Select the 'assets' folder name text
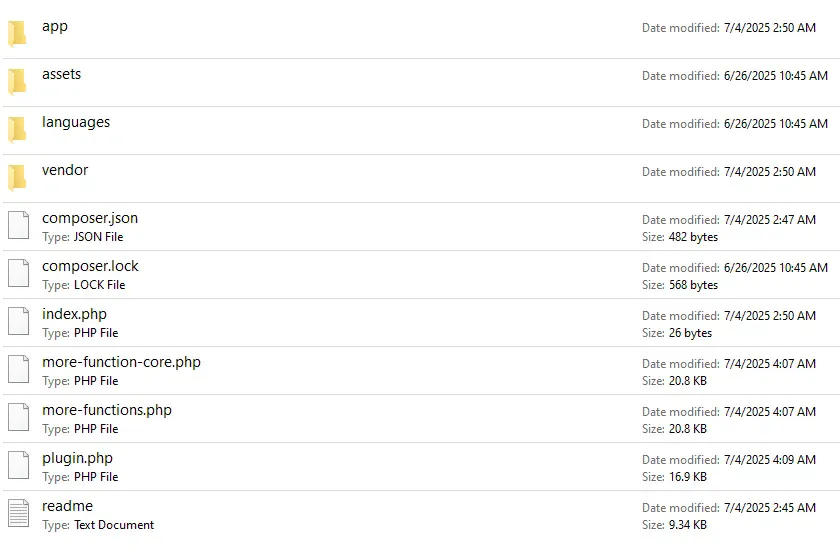Image resolution: width=840 pixels, height=558 pixels. pyautogui.click(x=61, y=74)
